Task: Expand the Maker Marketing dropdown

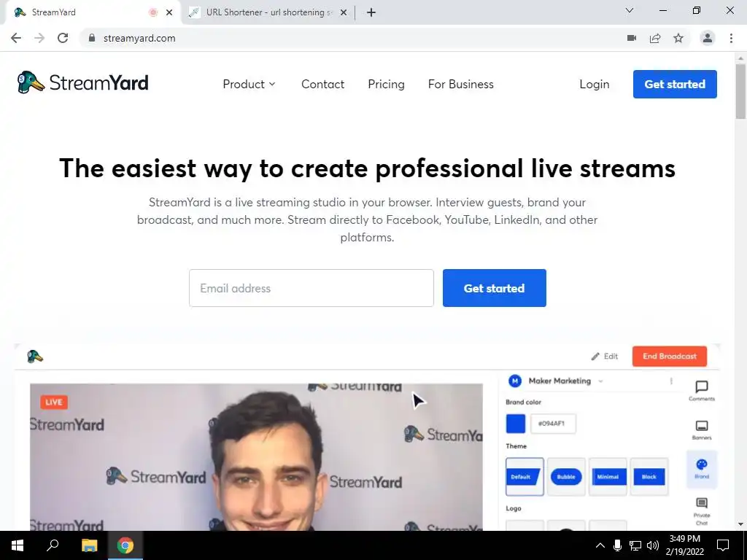Action: click(600, 381)
